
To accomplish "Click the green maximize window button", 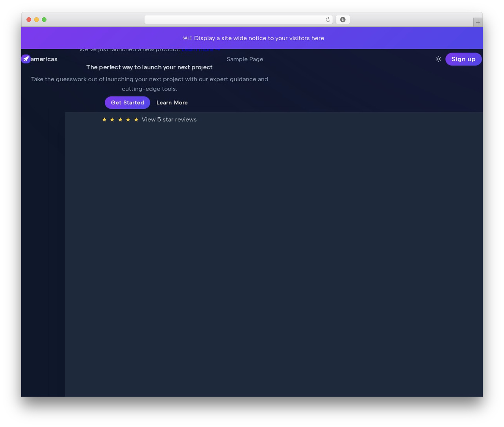I will 44,20.
